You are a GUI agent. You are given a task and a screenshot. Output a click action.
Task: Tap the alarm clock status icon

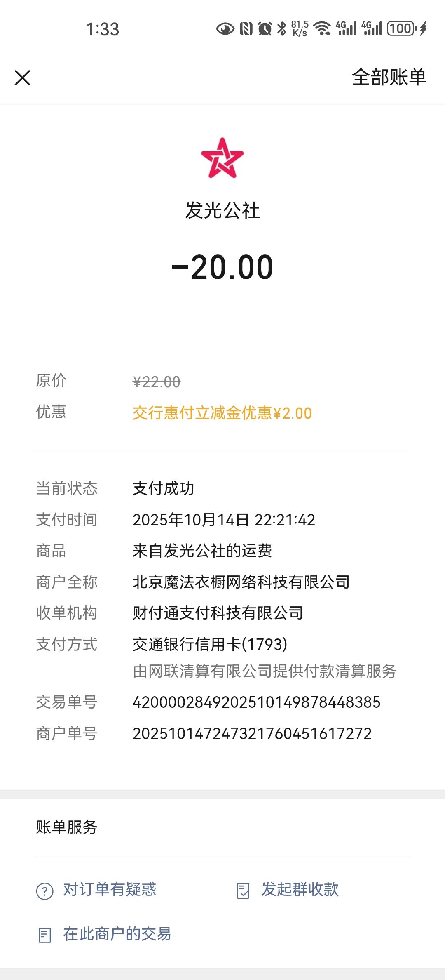265,28
